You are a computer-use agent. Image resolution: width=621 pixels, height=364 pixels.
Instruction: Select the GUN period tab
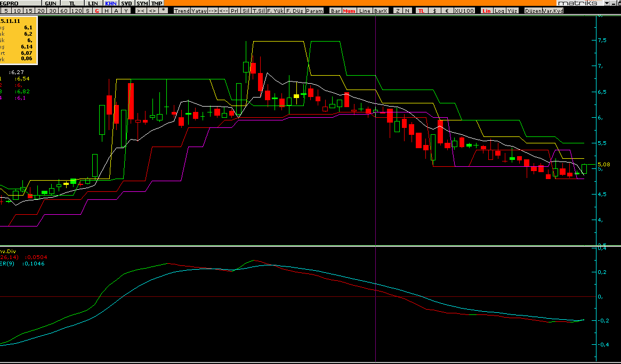(51, 4)
